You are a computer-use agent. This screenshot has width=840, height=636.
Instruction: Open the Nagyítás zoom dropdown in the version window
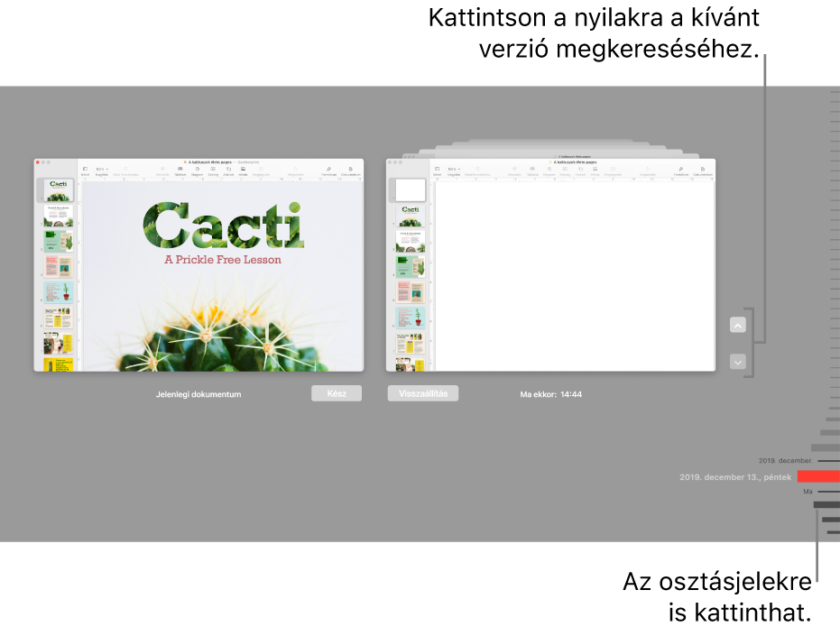[454, 169]
